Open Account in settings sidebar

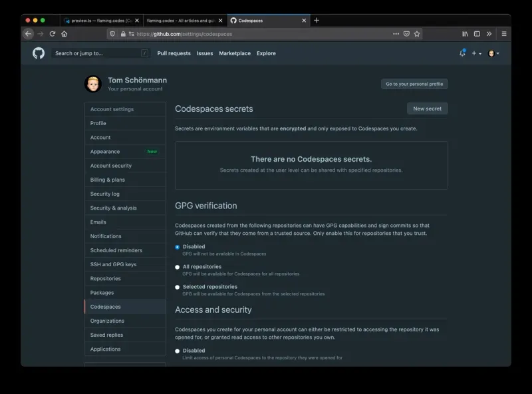click(x=125, y=138)
